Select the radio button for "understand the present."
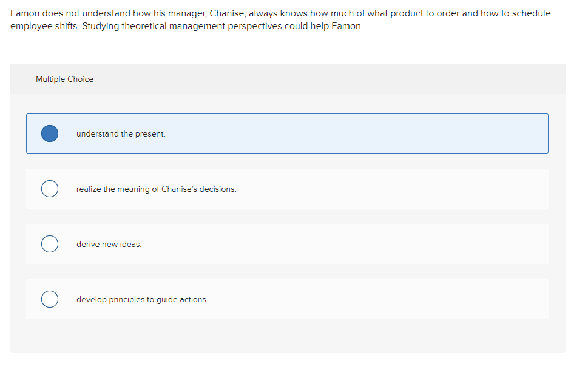588x392 pixels. [49, 133]
